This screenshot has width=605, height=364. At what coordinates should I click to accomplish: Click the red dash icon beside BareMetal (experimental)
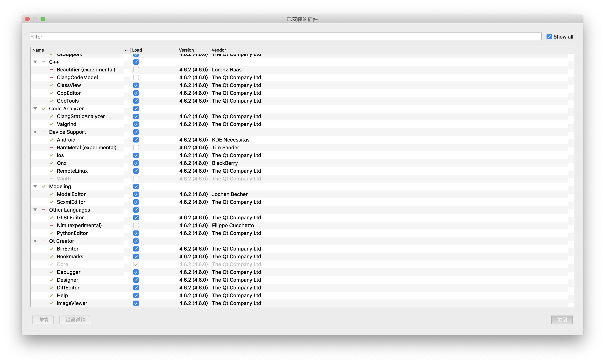pos(51,148)
